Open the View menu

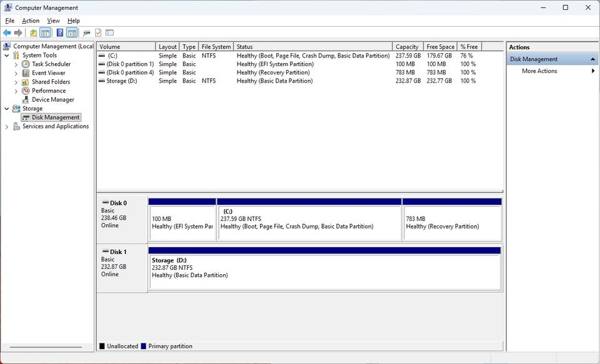click(x=53, y=21)
